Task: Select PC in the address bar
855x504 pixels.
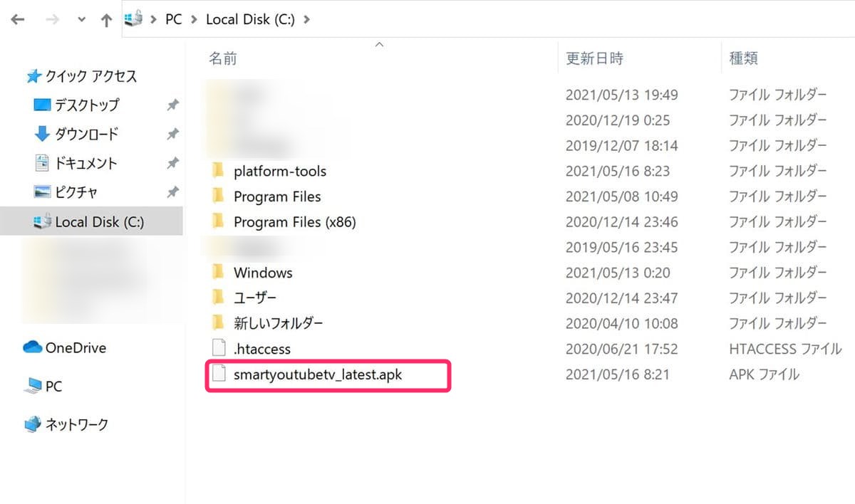Action: click(x=173, y=19)
